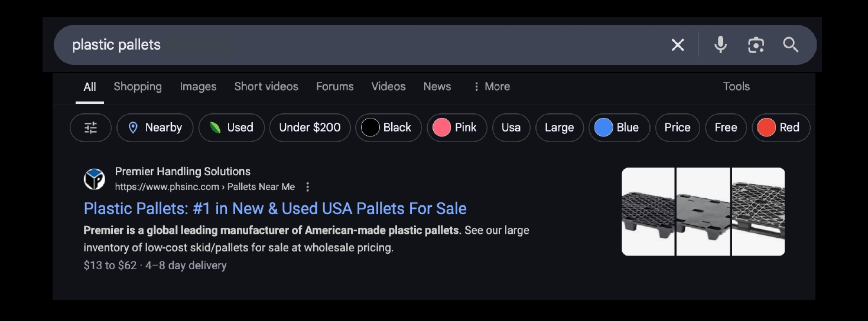Switch to the Shopping tab
The width and height of the screenshot is (868, 321).
pyautogui.click(x=138, y=87)
